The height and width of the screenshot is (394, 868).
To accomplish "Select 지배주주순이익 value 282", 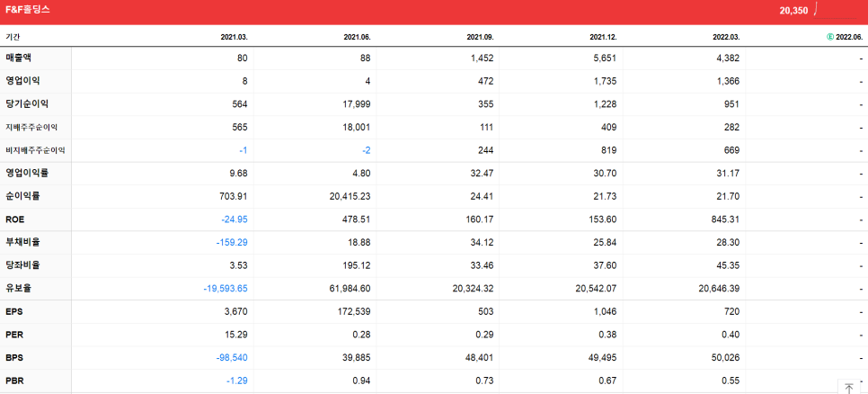I will 731,128.
